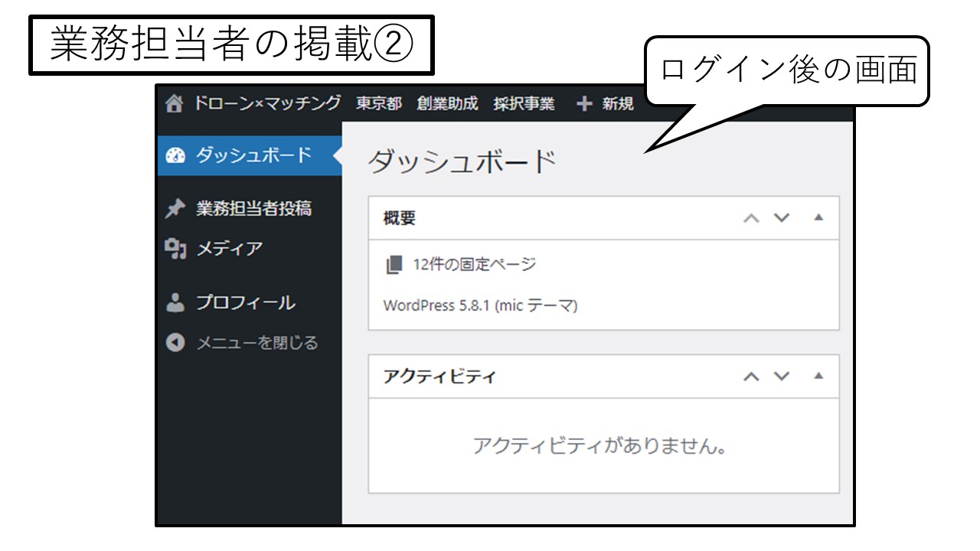The width and height of the screenshot is (980, 551).
Task: Toggle the 概要 panel with its triangle
Action: tap(818, 217)
